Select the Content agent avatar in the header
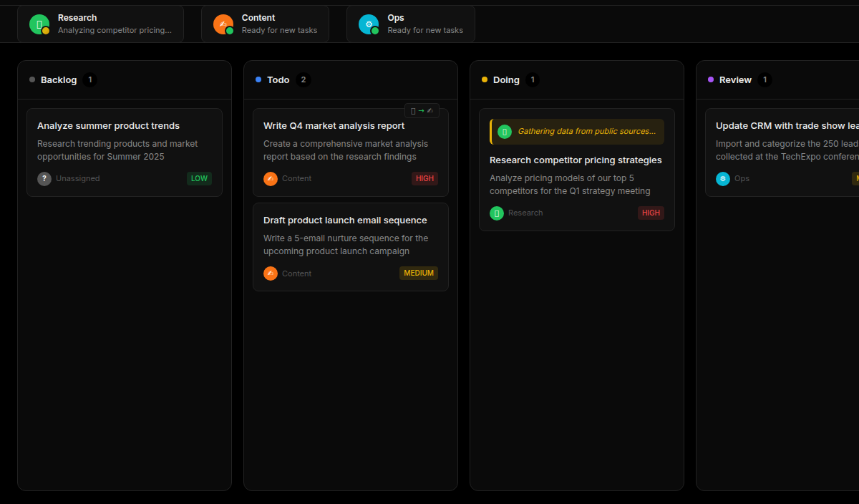 coord(224,24)
